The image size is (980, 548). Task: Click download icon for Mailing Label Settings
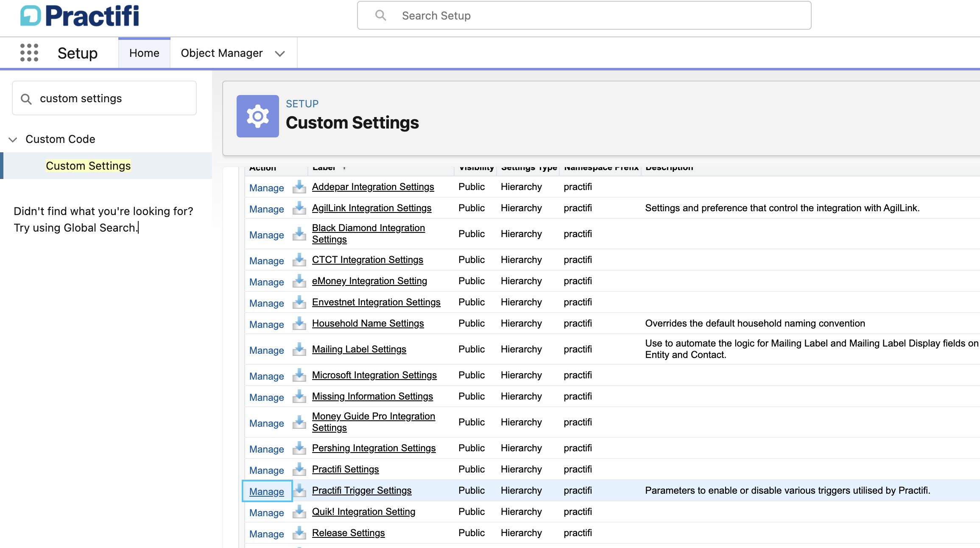coord(299,349)
